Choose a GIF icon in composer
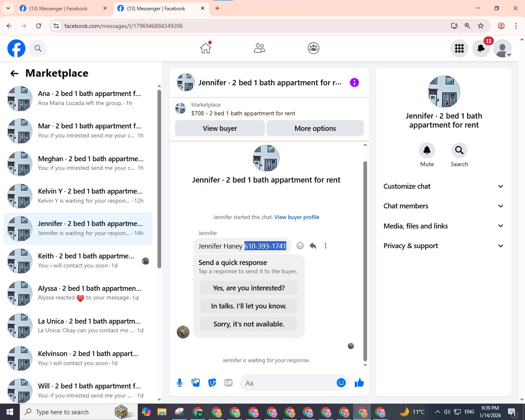Screen dimensions: 525x420 pyautogui.click(x=228, y=383)
